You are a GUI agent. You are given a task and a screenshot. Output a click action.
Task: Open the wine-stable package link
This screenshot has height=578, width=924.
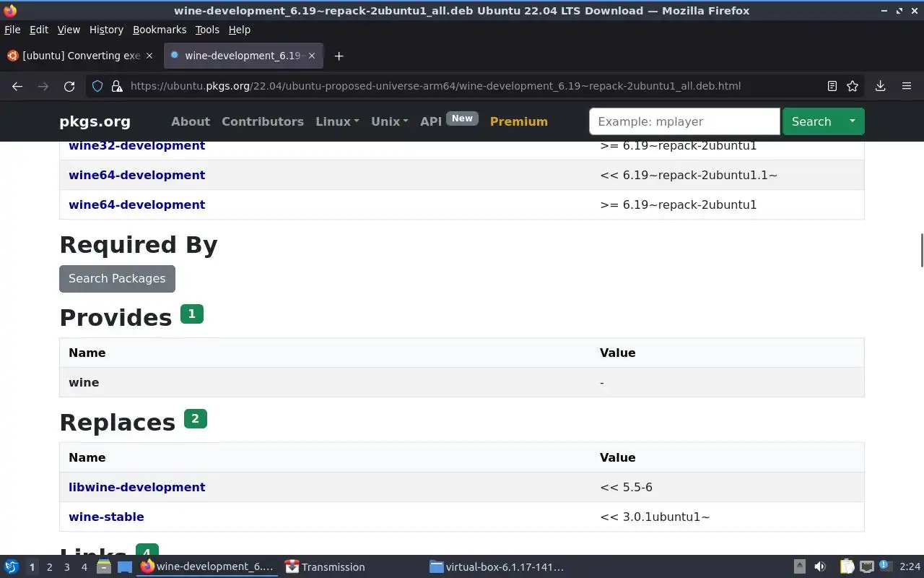coord(106,517)
